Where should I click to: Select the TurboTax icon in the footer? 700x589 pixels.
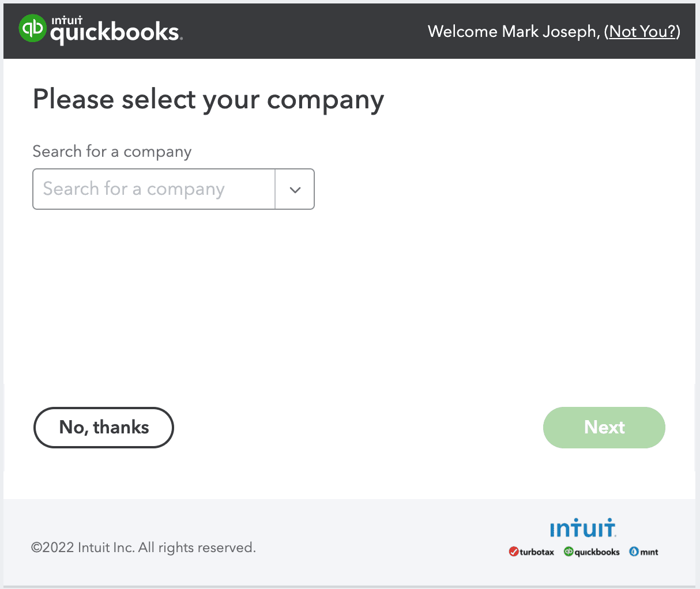pyautogui.click(x=532, y=552)
